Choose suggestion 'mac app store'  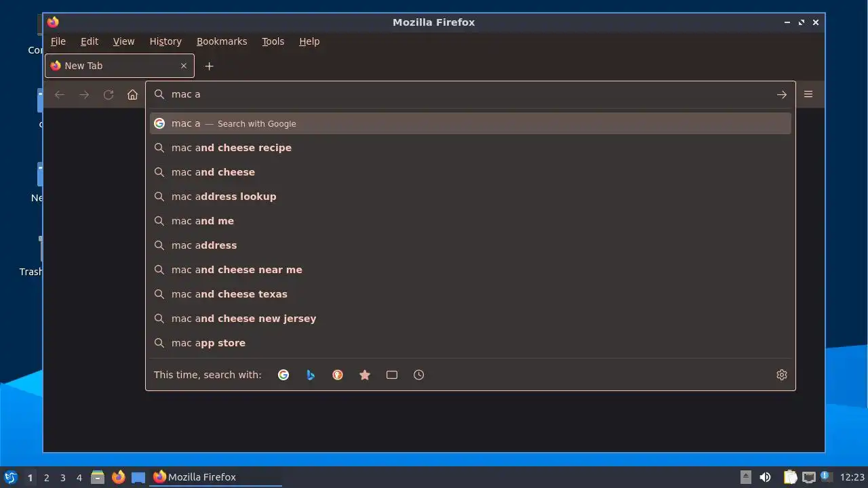[x=471, y=343]
